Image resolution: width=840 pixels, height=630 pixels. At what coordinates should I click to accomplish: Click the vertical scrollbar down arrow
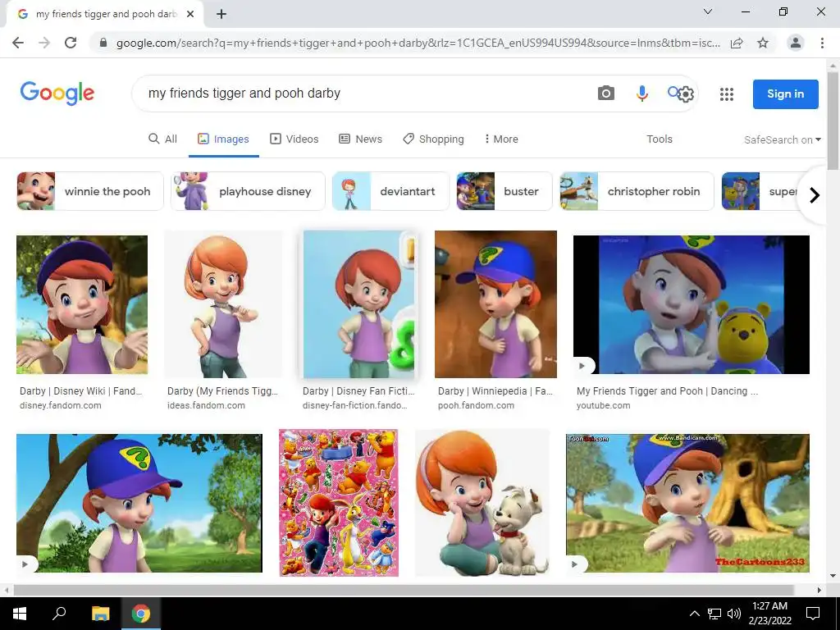click(833, 576)
